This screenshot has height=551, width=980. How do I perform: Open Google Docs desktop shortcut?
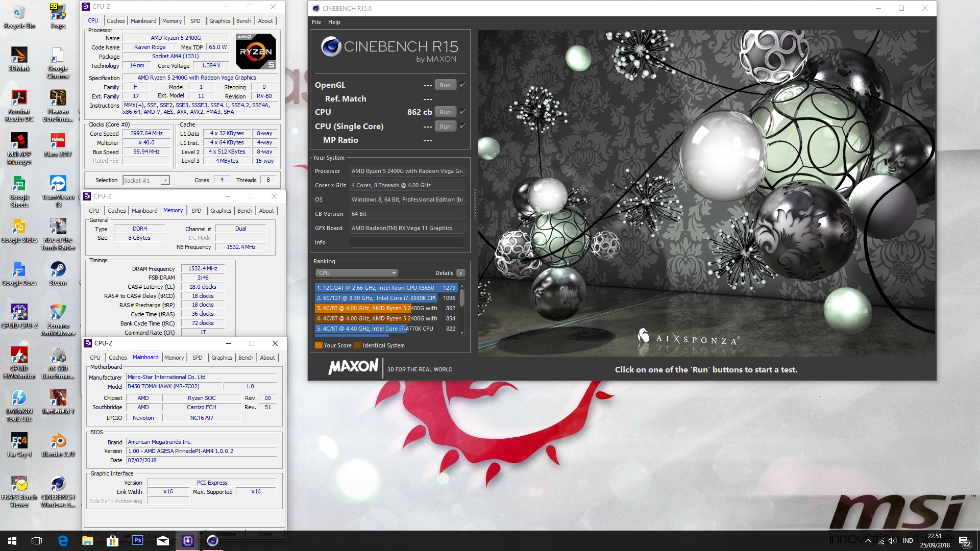pos(19,273)
